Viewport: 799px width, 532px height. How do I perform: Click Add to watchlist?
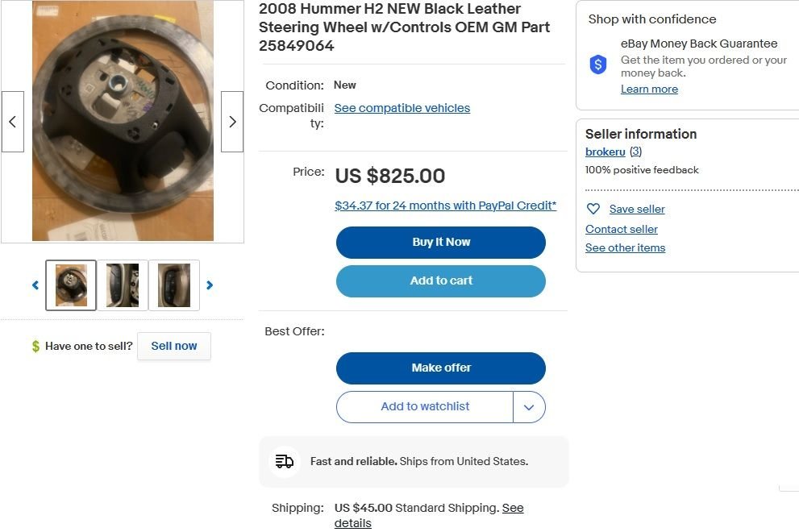[425, 407]
